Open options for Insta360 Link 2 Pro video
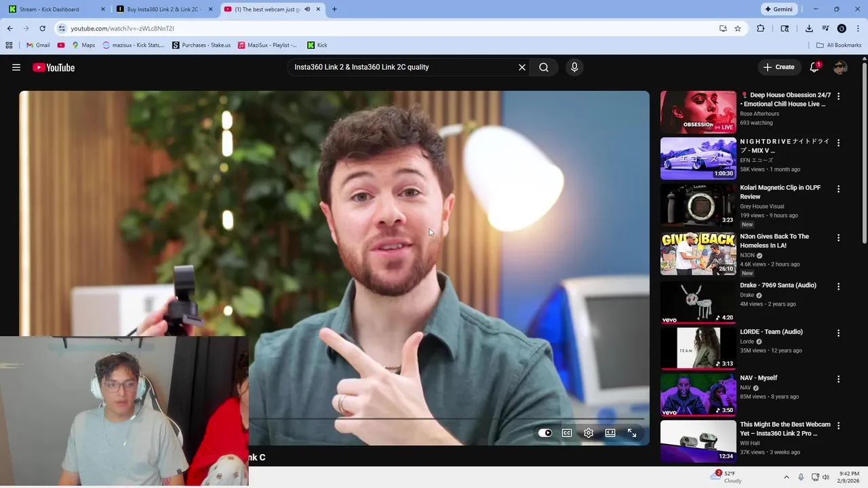868x488 pixels. (x=838, y=426)
